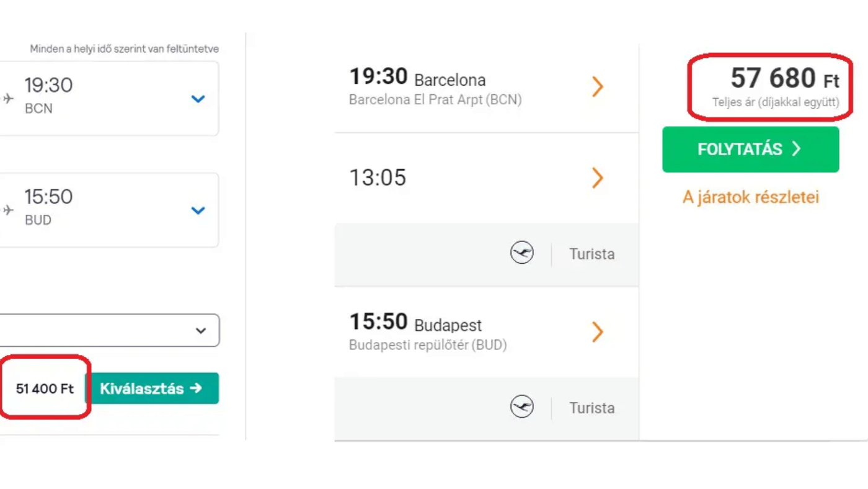Screen dimensions: 868x489
Task: Click the 13:05 flight duration text
Action: click(378, 178)
